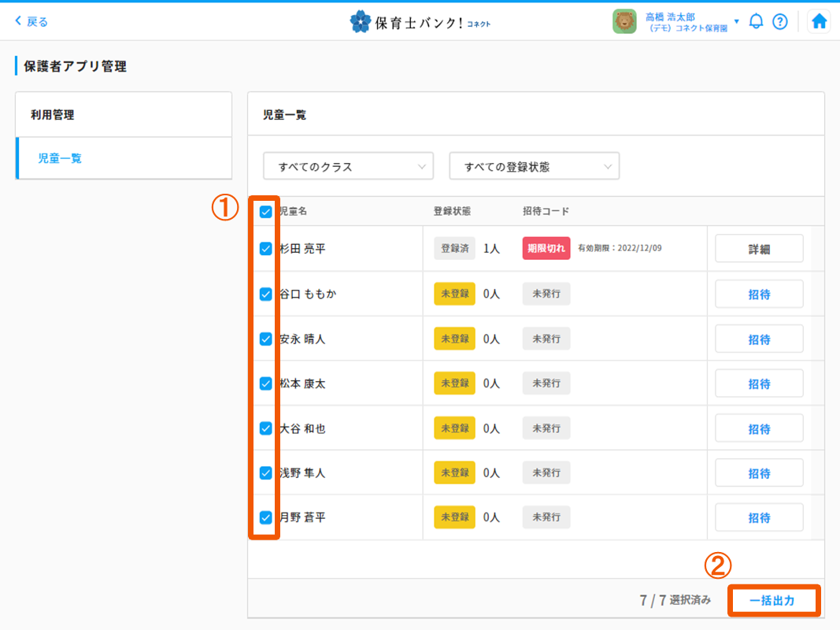The width and height of the screenshot is (840, 630).
Task: Click 招待 button for 安永 晴人
Action: pos(759,339)
